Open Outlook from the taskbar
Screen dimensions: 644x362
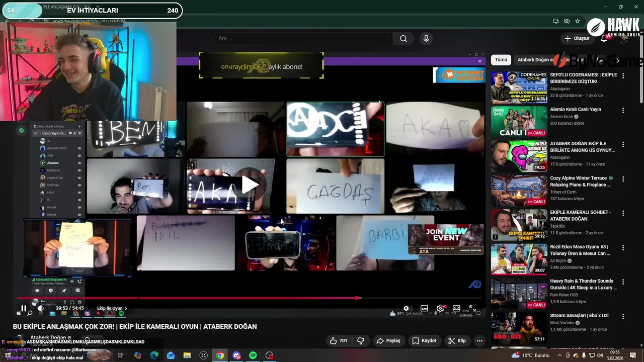tap(171, 355)
